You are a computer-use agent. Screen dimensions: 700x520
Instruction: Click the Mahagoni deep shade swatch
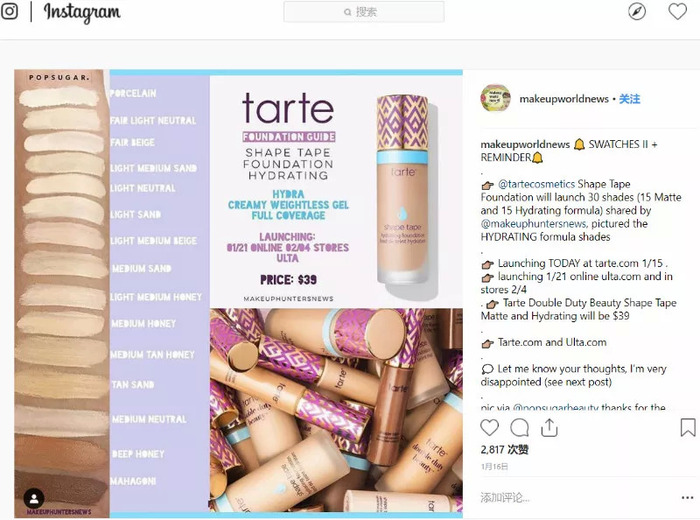tap(62, 485)
